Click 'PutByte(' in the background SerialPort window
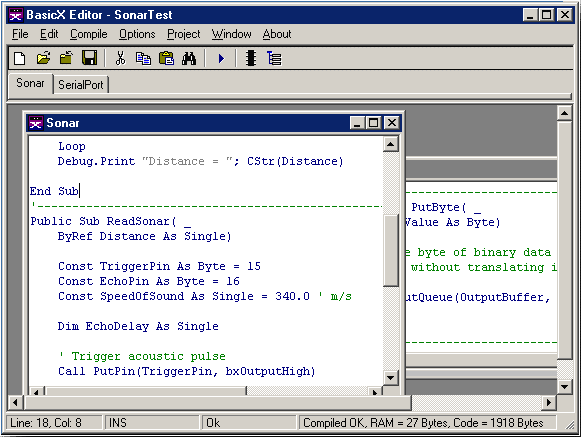 click(x=438, y=207)
